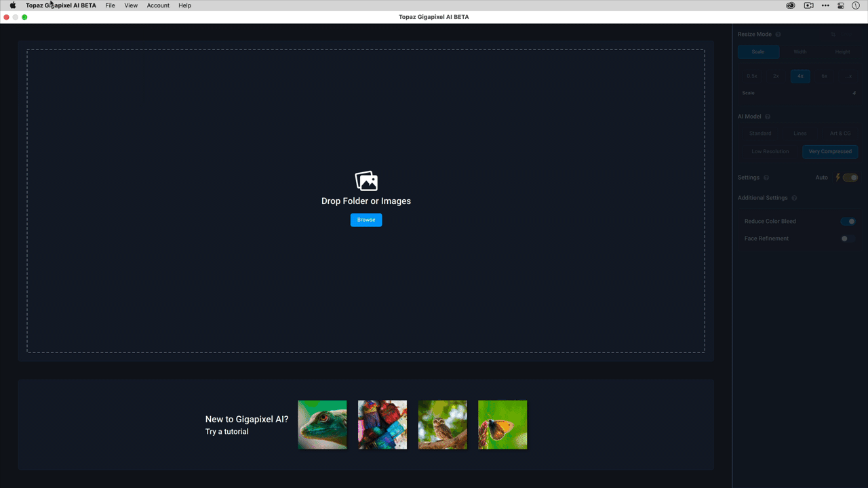The height and width of the screenshot is (488, 868).
Task: Select the Width resize mode
Action: 800,52
